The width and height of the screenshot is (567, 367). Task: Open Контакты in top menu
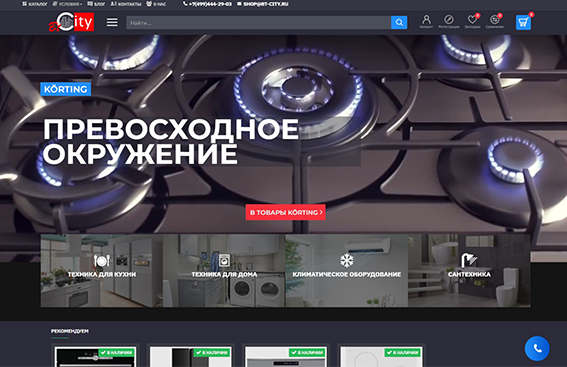click(126, 4)
